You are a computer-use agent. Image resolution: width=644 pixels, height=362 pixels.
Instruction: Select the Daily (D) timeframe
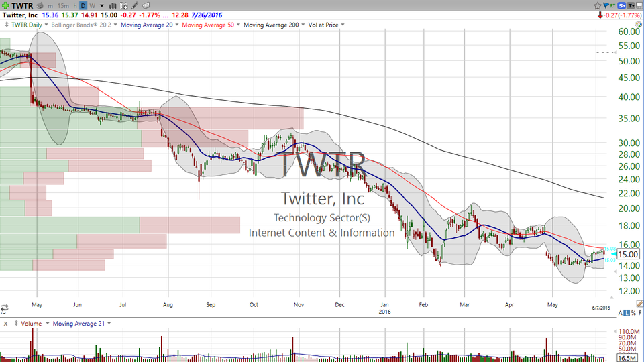tap(83, 5)
